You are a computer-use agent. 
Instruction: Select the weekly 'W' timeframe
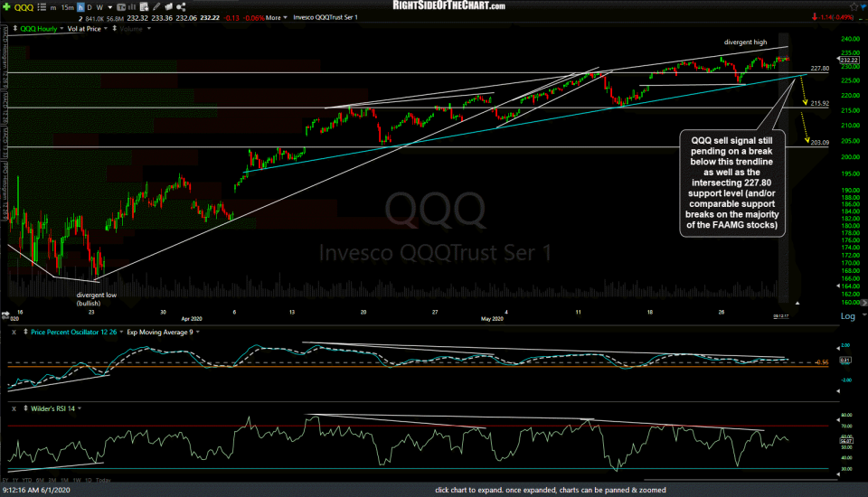[99, 8]
